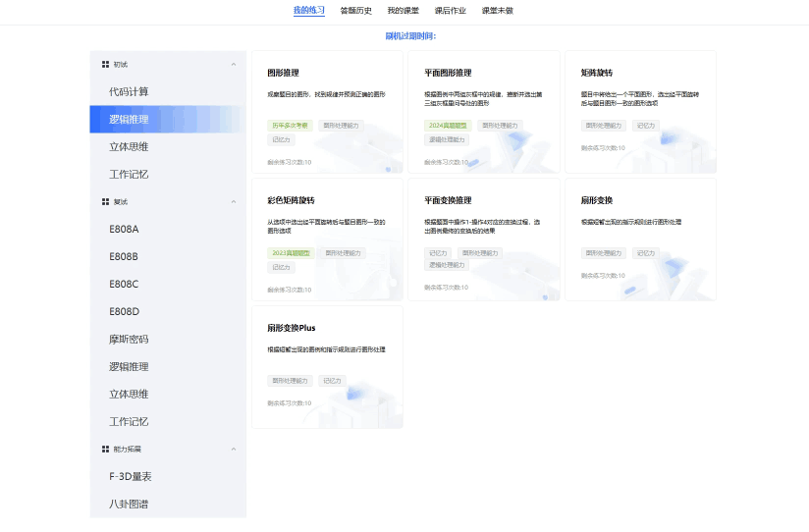Open E808A in the sidebar
This screenshot has height=532, width=809.
[124, 229]
